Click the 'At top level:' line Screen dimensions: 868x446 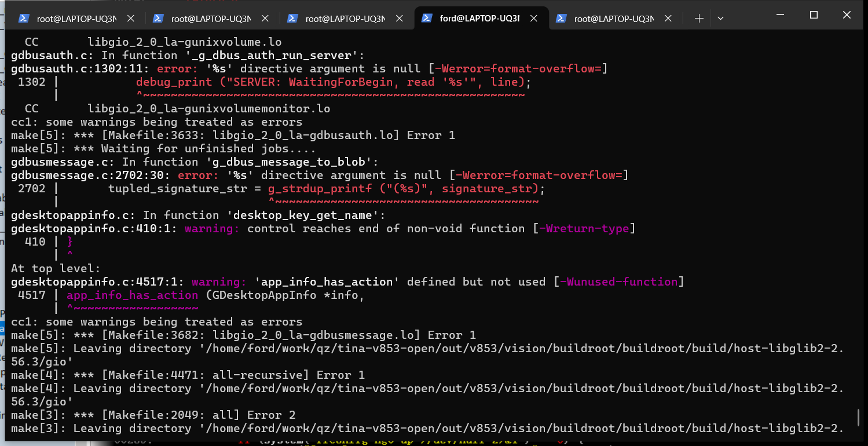(x=56, y=268)
